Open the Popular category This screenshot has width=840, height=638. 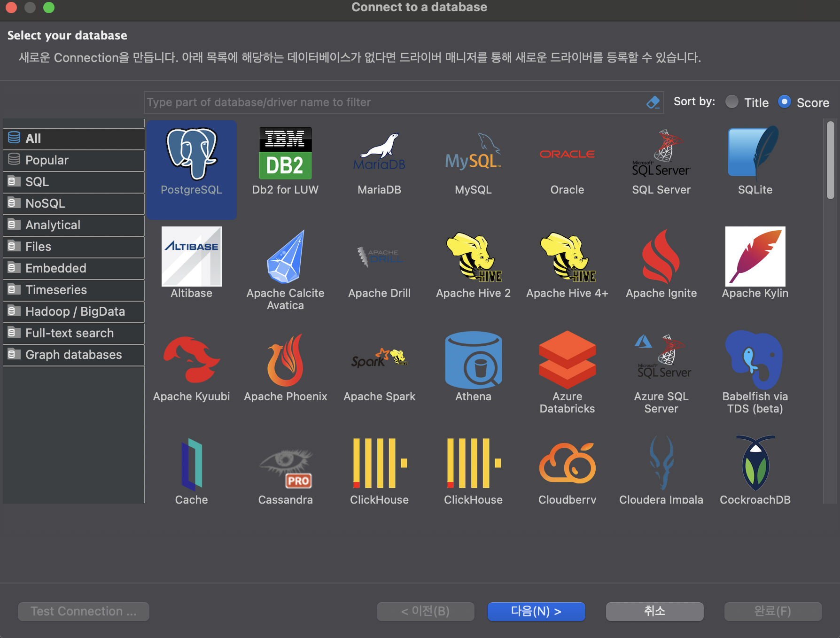pyautogui.click(x=74, y=160)
